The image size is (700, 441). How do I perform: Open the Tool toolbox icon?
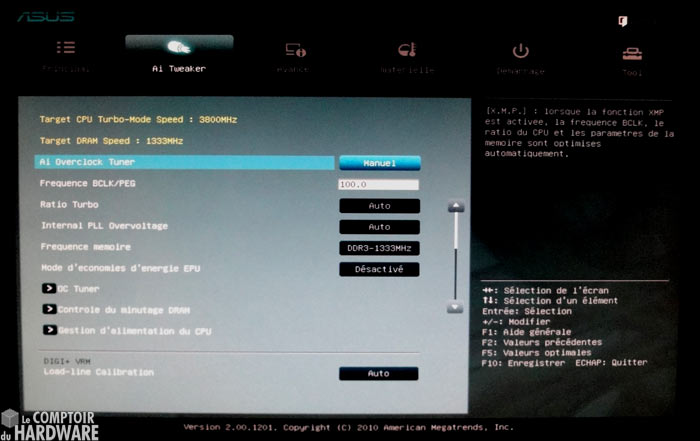click(632, 52)
